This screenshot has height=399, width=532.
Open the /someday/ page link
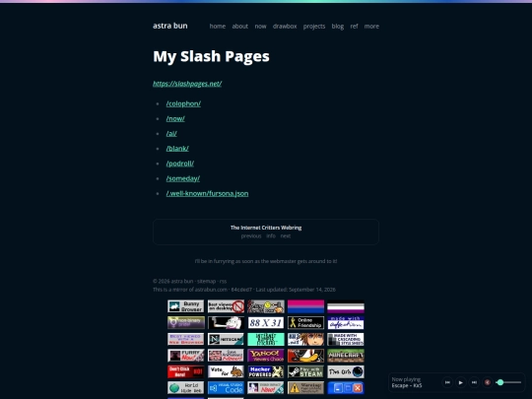point(183,178)
